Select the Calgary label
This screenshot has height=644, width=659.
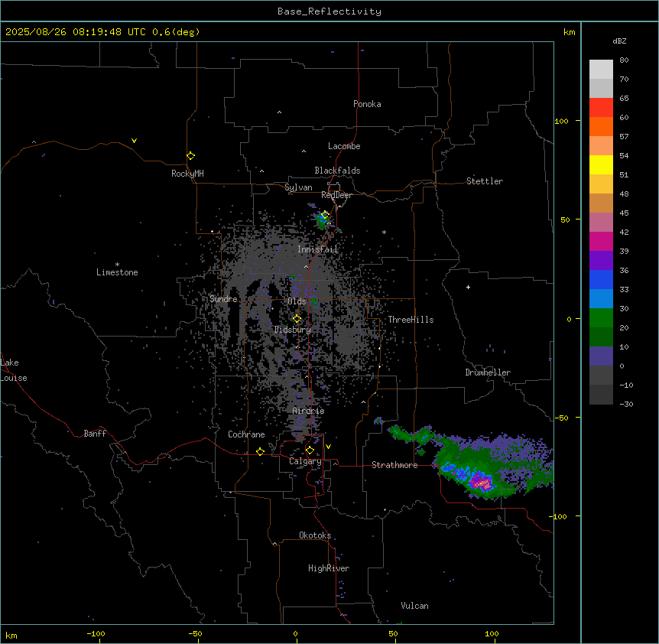tap(305, 461)
